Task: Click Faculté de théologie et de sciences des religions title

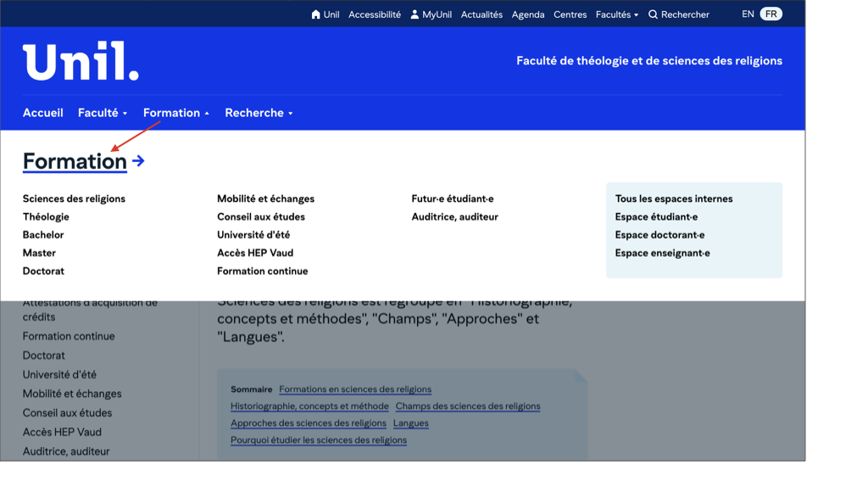Action: tap(648, 61)
